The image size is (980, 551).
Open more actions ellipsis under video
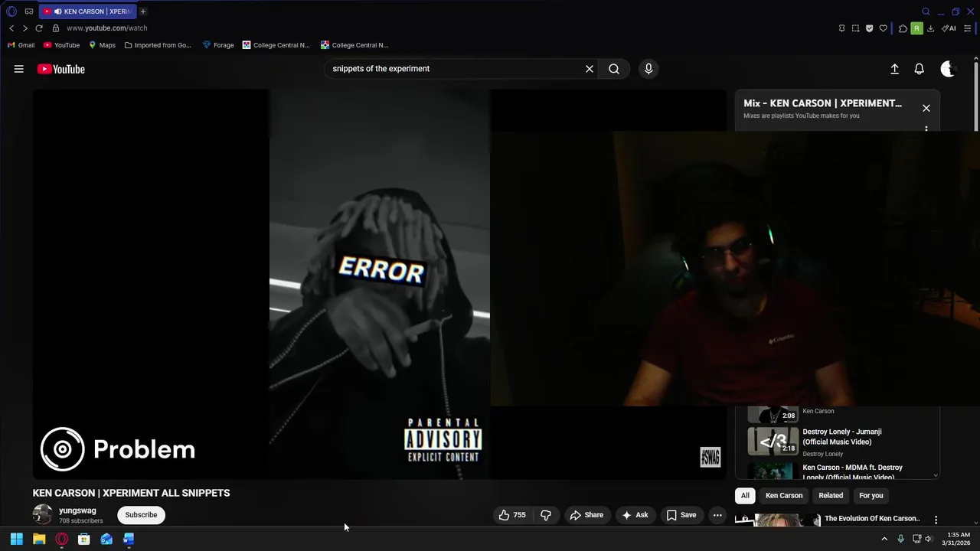pos(717,515)
